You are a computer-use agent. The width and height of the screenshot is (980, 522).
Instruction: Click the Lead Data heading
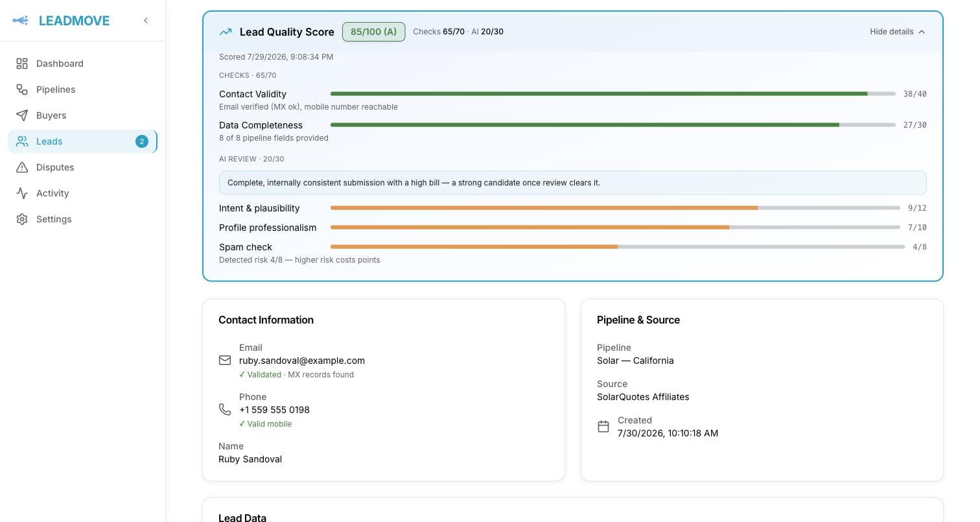point(242,517)
